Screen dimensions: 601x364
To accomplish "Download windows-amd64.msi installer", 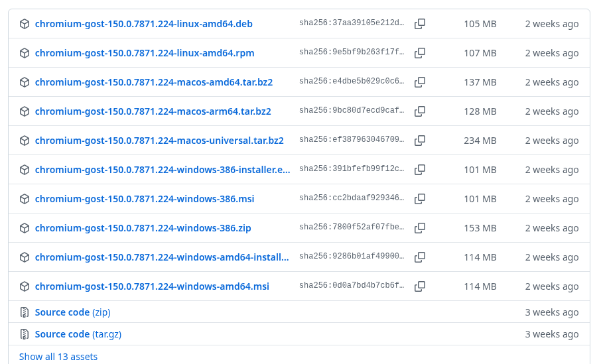I will [152, 286].
